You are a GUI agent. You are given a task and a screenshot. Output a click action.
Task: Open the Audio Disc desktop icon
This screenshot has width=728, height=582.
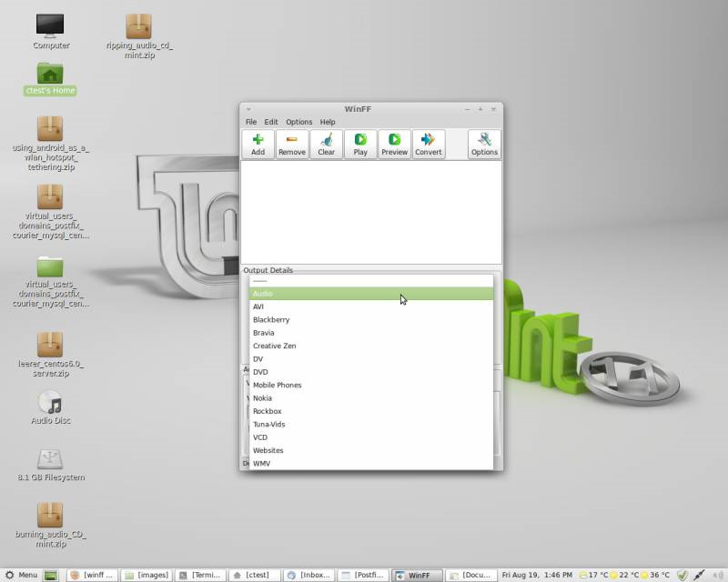(x=50, y=403)
